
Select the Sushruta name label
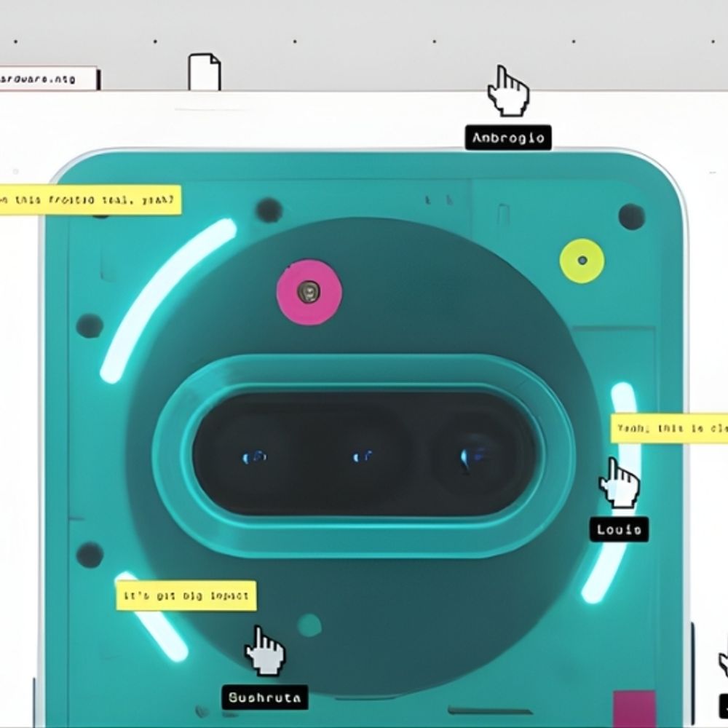(264, 697)
